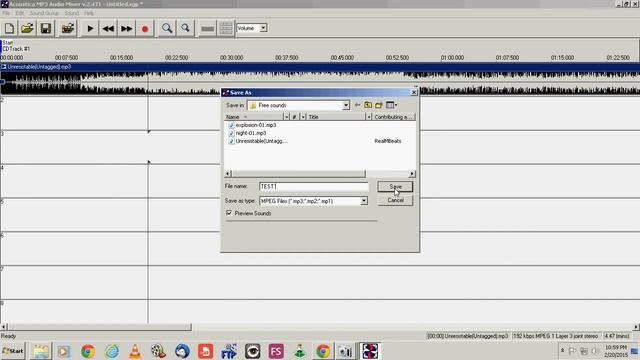Sort by Contributing artists column header
The image size is (640, 360).
(393, 117)
